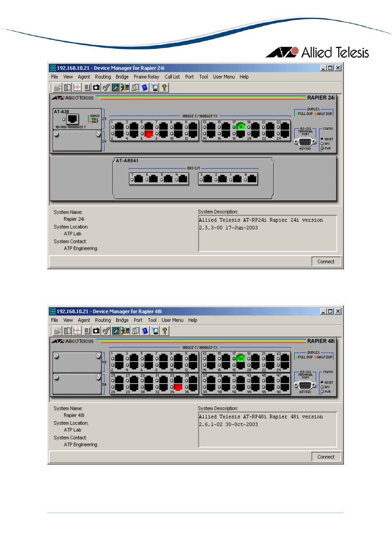The image size is (392, 555).
Task: Click Connect button in Rapier 24i window
Action: pyautogui.click(x=326, y=261)
